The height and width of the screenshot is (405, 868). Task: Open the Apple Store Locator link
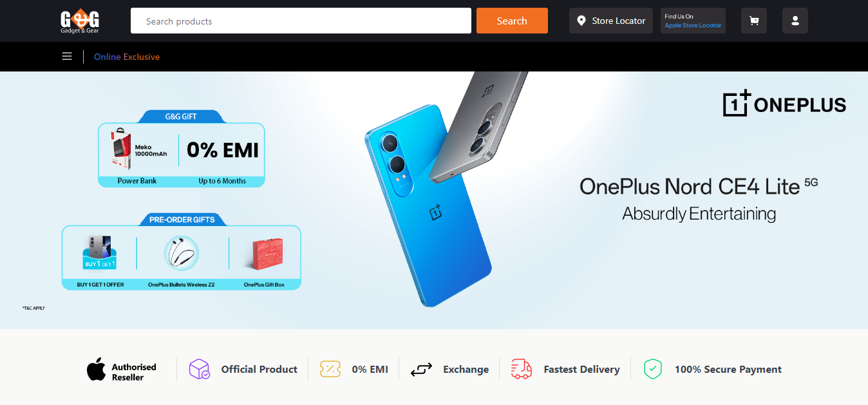tap(693, 26)
